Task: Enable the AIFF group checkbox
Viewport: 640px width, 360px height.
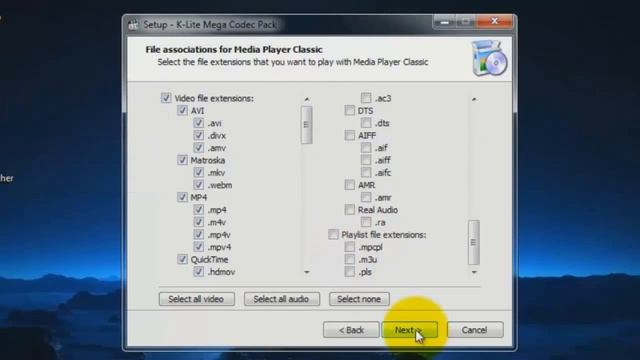Action: pos(349,135)
